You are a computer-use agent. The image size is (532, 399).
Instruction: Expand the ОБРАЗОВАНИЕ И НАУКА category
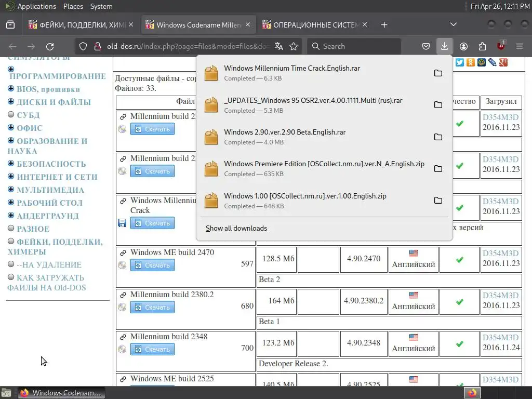tap(11, 140)
